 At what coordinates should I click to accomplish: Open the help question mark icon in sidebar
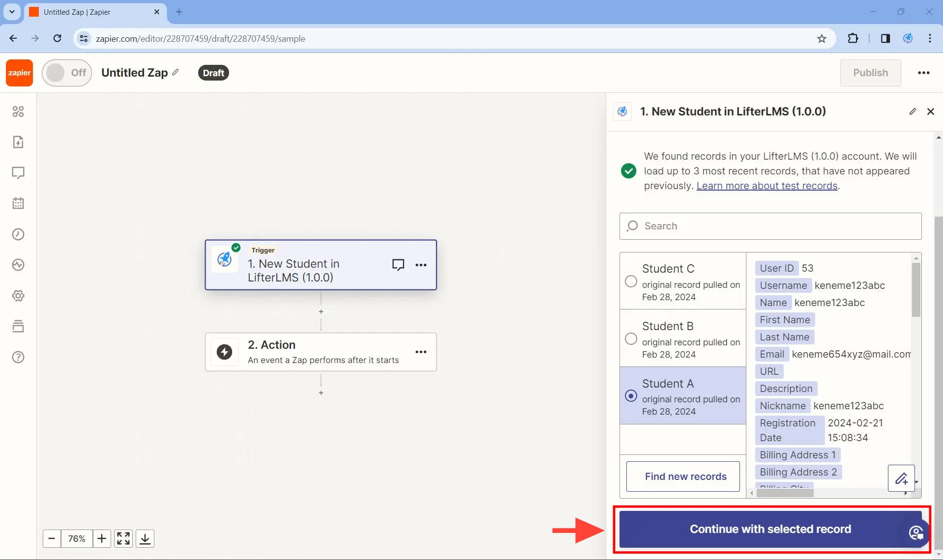click(x=18, y=357)
